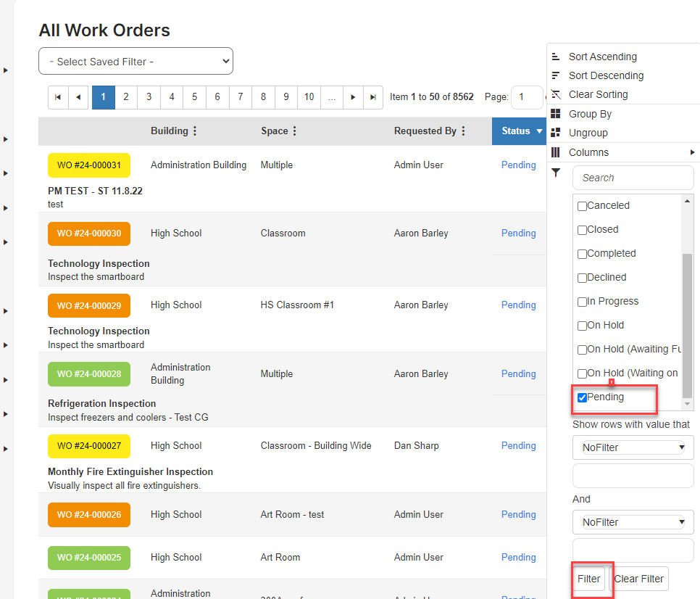The width and height of the screenshot is (700, 599).
Task: Go to previous page arrow
Action: coord(78,97)
